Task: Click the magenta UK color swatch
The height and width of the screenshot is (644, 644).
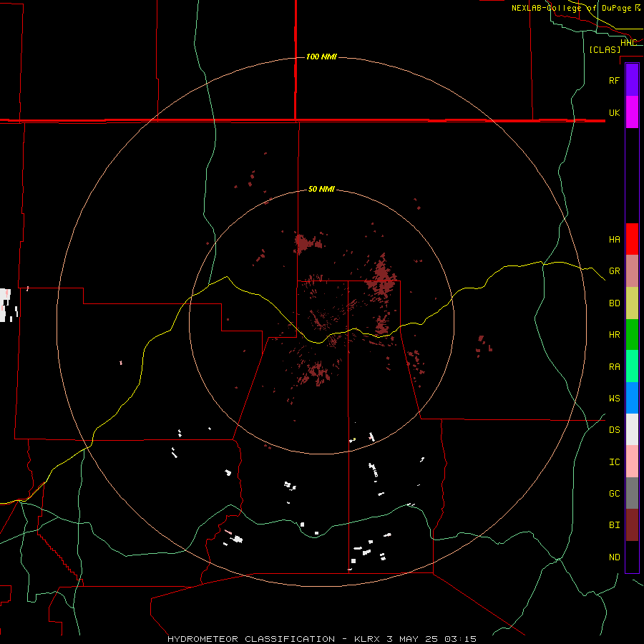Action: pos(632,112)
